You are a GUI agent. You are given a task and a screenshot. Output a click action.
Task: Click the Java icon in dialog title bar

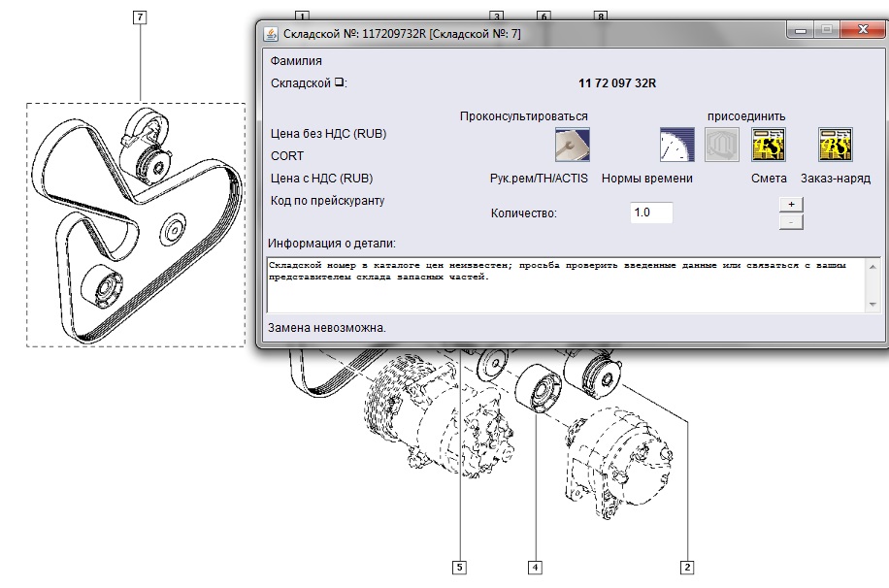coord(270,33)
